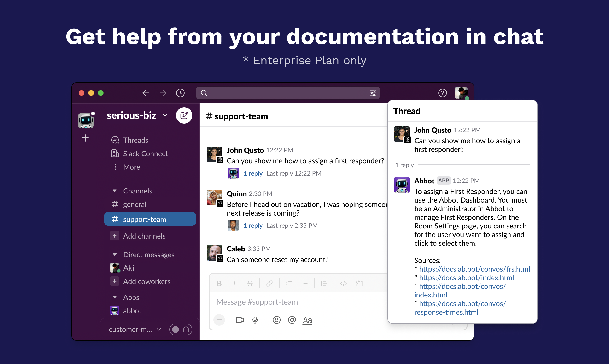This screenshot has width=609, height=364.
Task: Mention someone with the @ icon
Action: click(292, 320)
